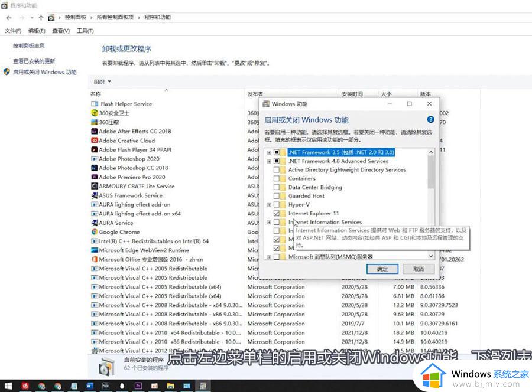Select the Adobe Photoshop 2020 entry icon
The height and width of the screenshot is (392, 532).
pos(95,159)
